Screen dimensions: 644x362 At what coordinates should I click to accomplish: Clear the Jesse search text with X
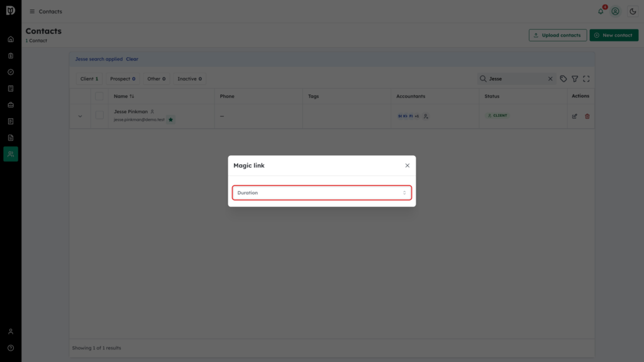550,79
